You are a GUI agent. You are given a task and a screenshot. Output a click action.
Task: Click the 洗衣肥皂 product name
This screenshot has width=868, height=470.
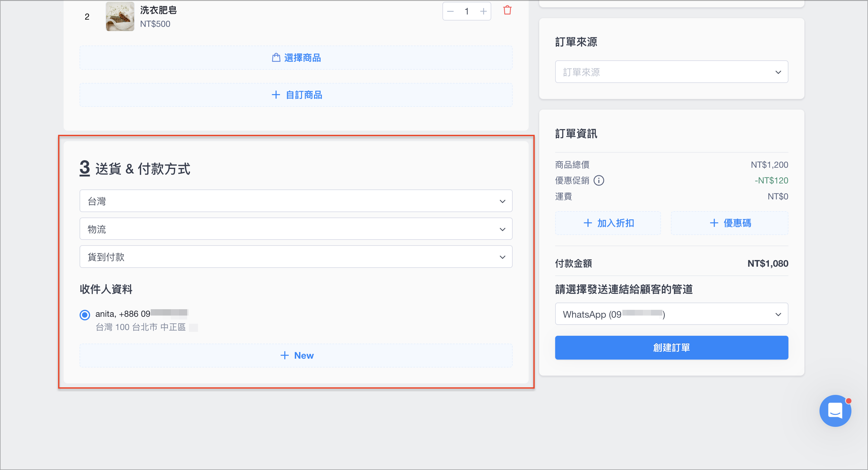tap(158, 10)
